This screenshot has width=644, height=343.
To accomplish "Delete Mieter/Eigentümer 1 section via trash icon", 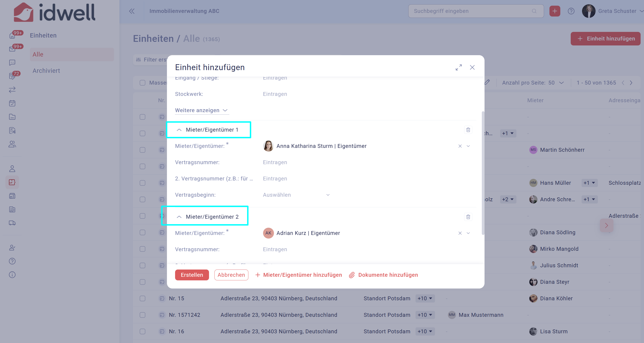I will [x=468, y=130].
